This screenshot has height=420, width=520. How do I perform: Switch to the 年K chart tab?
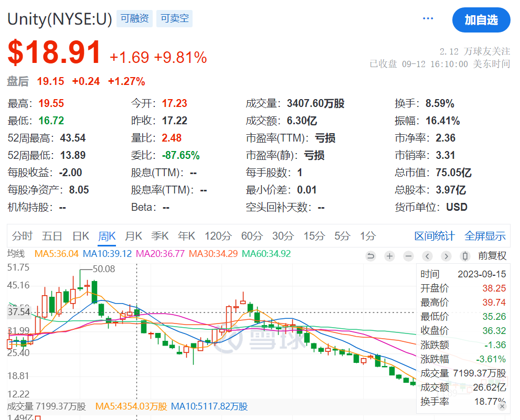[186, 236]
